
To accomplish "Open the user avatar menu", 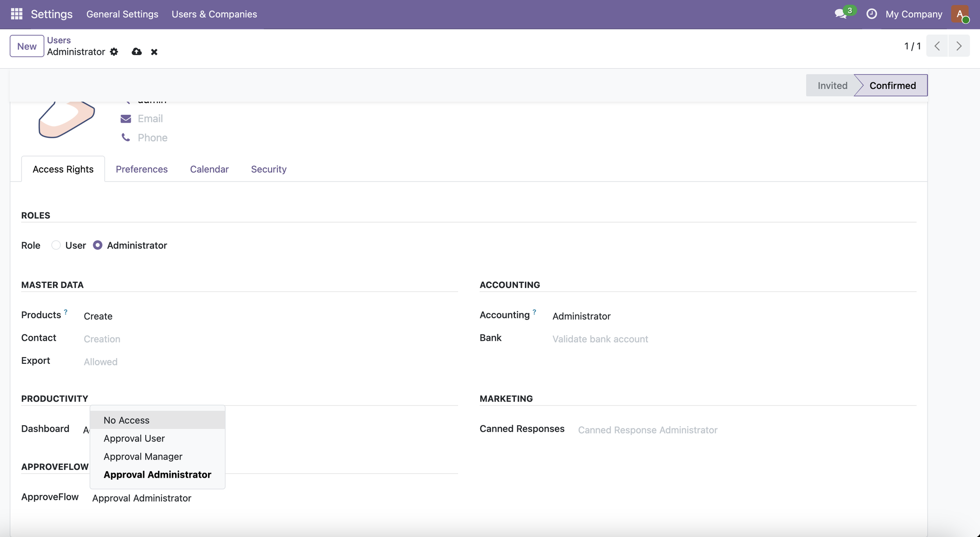I will point(960,14).
